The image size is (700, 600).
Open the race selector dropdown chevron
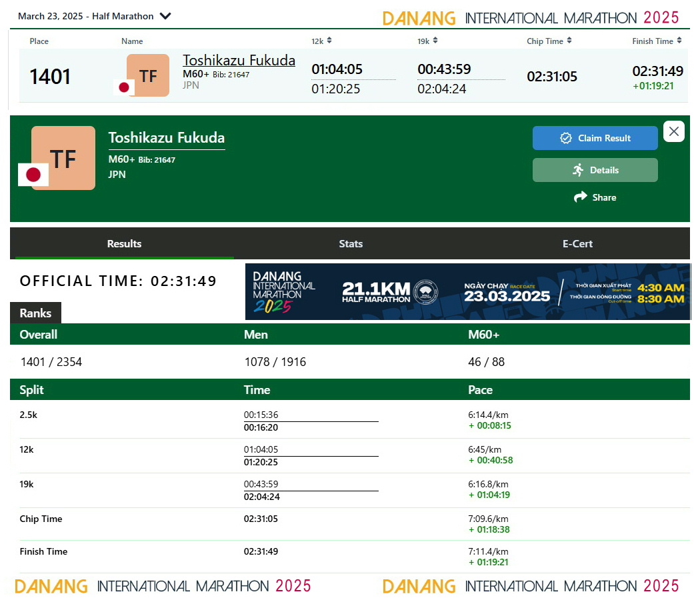point(165,16)
